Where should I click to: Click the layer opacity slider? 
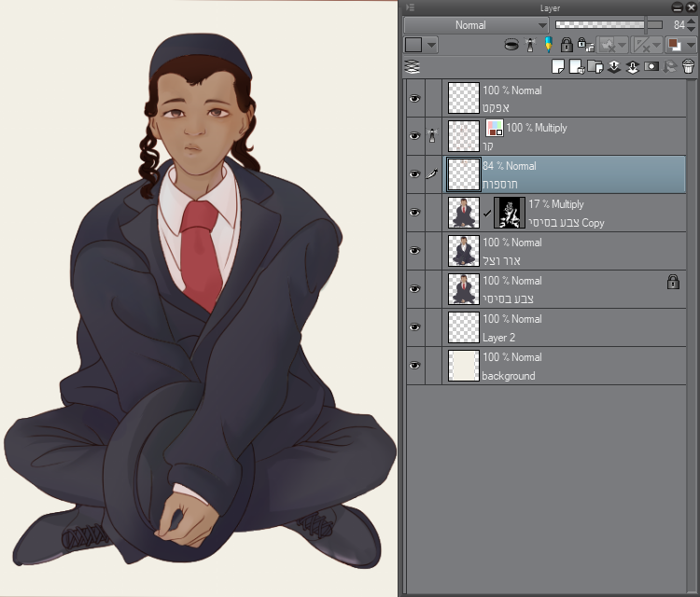coord(607,25)
